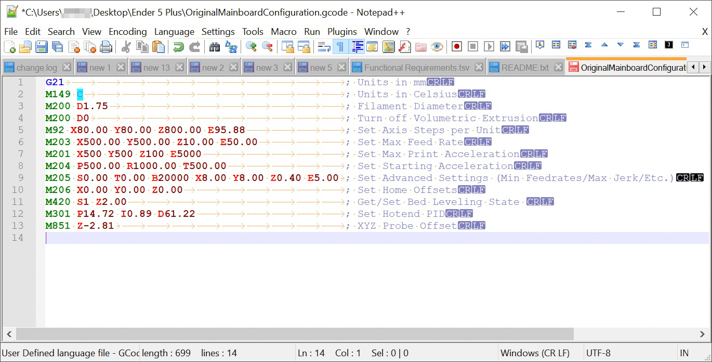This screenshot has height=362, width=712.
Task: Toggle Word Wrap in the toolbar
Action: (x=324, y=46)
